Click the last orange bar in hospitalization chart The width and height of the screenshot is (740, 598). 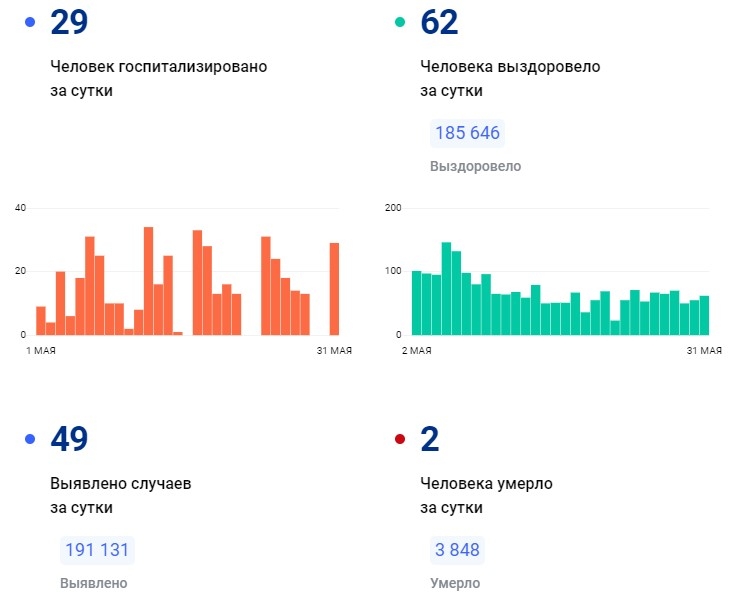[334, 289]
